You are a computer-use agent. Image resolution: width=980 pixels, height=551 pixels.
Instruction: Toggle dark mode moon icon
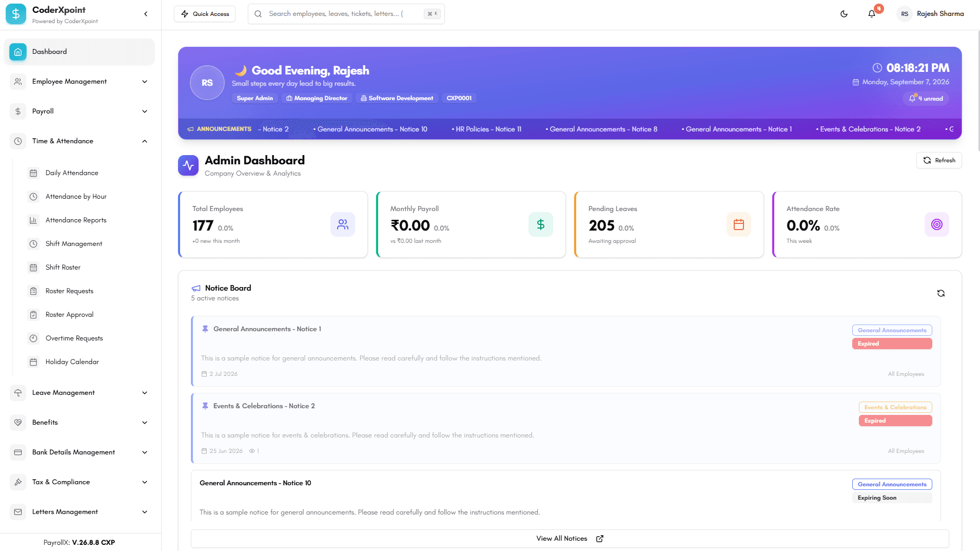tap(844, 14)
